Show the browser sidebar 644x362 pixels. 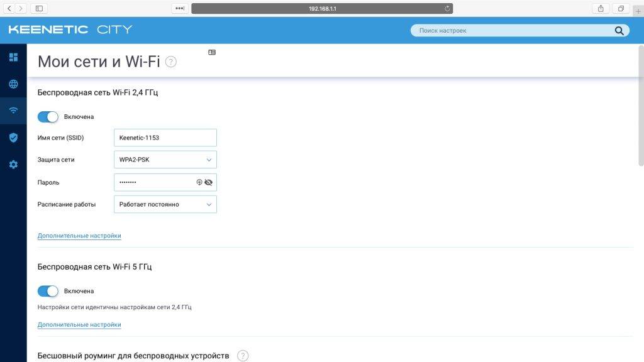(39, 8)
